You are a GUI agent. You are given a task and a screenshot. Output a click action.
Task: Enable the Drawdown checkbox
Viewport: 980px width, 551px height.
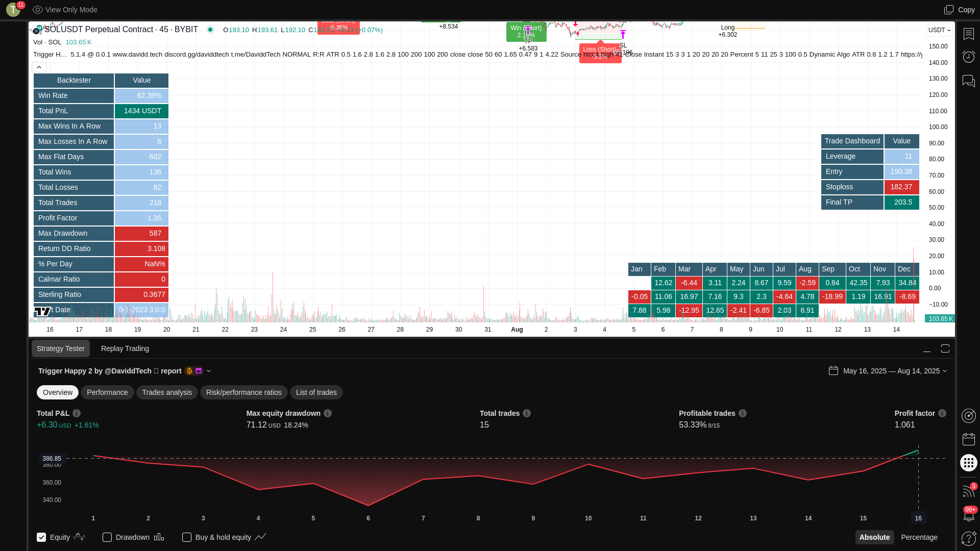pos(107,537)
